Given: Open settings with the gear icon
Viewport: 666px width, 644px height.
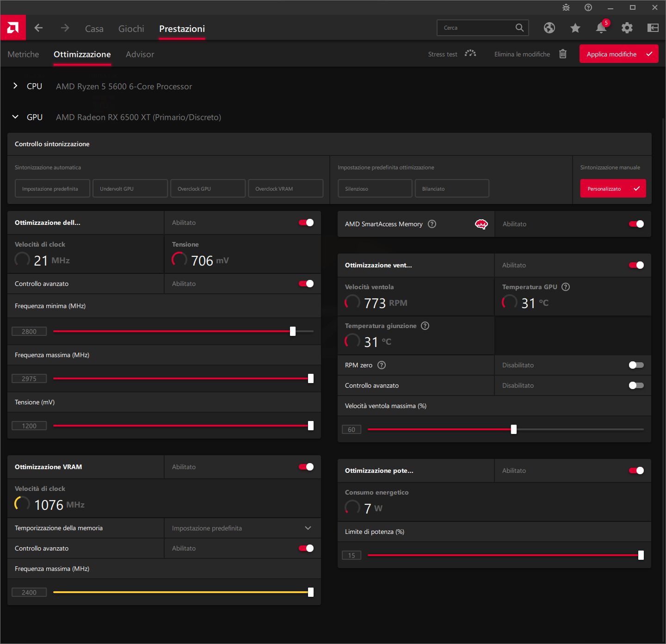Looking at the screenshot, I should click(627, 28).
